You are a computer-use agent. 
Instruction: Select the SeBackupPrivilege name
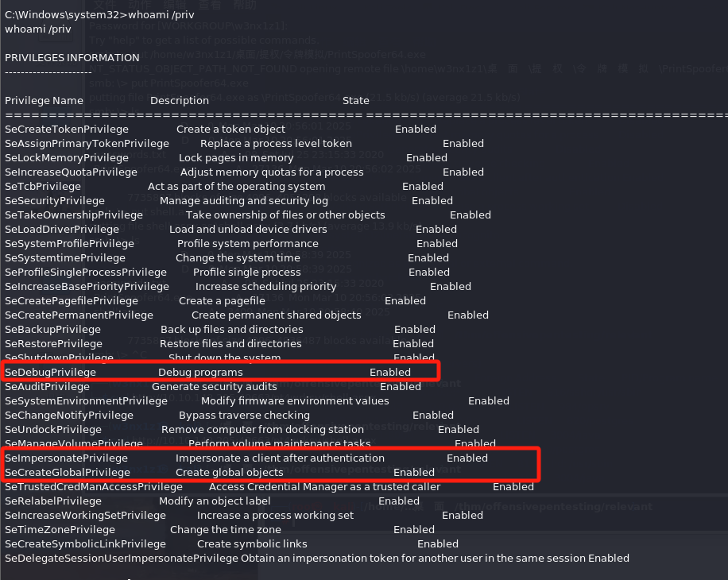click(x=53, y=330)
